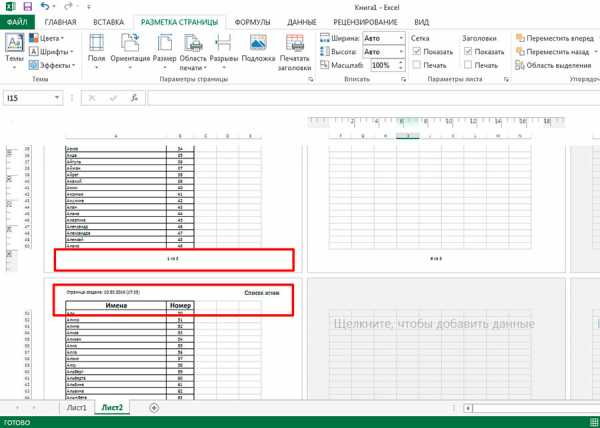Click Переместить назад send backward button
The height and width of the screenshot is (428, 600).
click(x=552, y=52)
